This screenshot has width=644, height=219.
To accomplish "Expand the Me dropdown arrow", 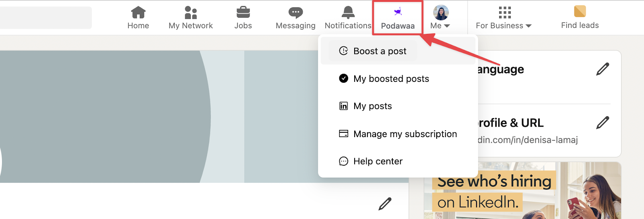I will 447,26.
